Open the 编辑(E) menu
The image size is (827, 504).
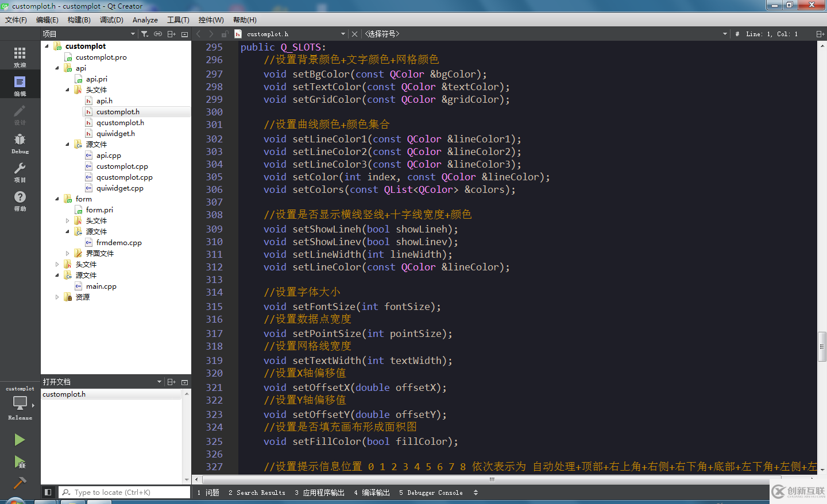(x=47, y=20)
